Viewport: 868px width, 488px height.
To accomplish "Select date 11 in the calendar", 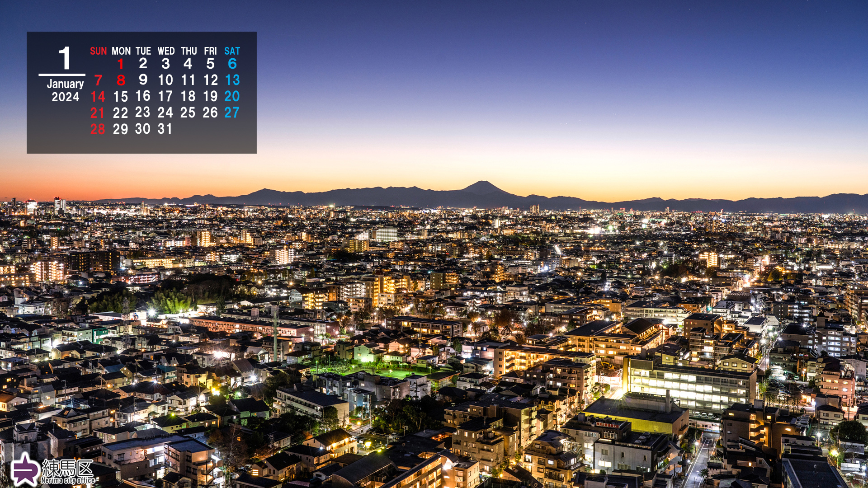I will pyautogui.click(x=188, y=80).
